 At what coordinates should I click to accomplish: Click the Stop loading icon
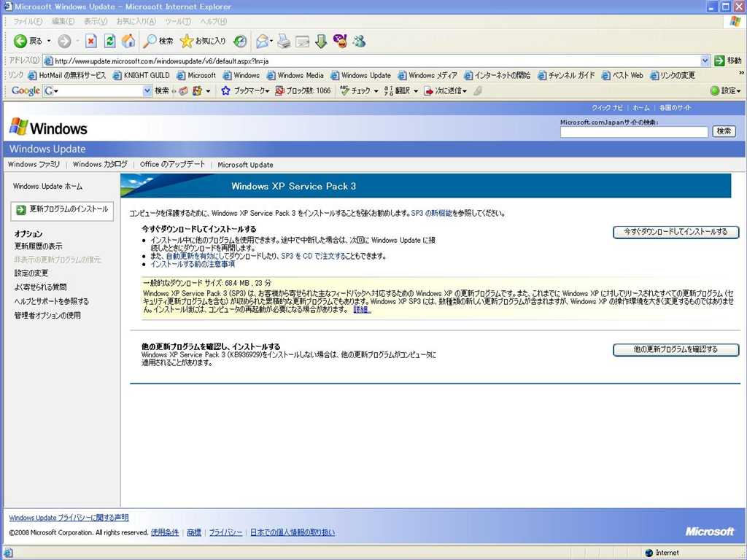tap(90, 42)
